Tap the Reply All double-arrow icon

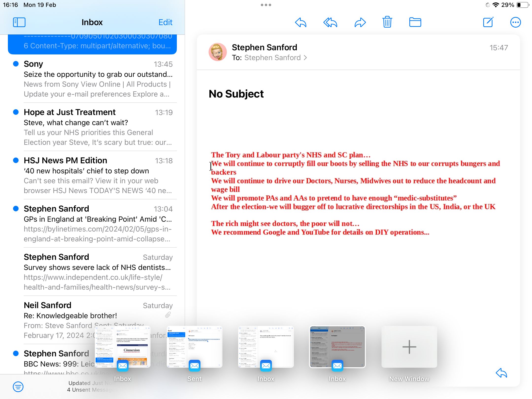pyautogui.click(x=330, y=22)
